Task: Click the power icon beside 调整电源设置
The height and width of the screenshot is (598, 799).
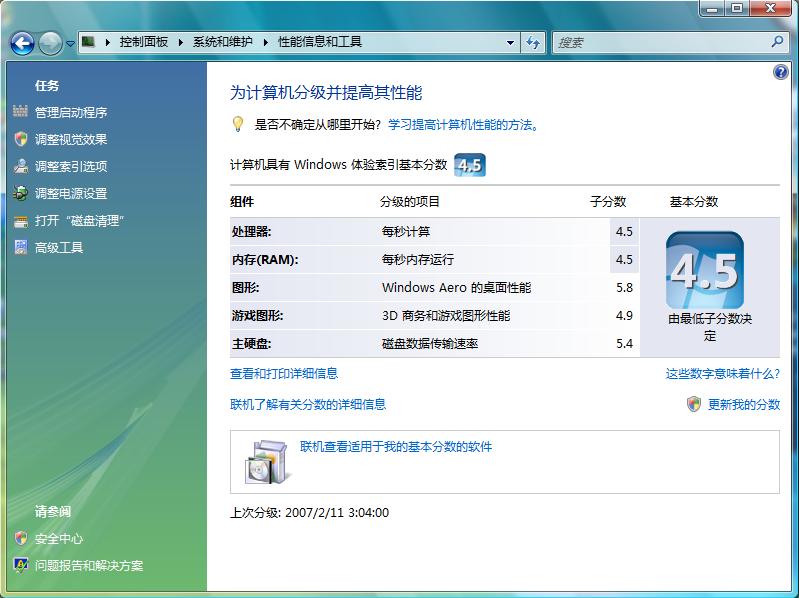Action: click(21, 193)
